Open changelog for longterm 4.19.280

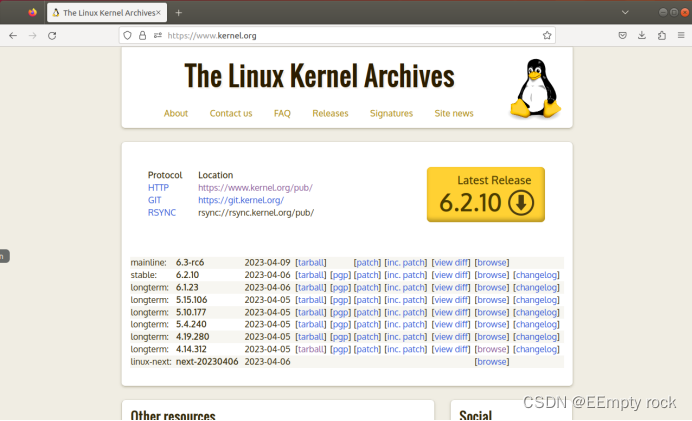pyautogui.click(x=536, y=337)
